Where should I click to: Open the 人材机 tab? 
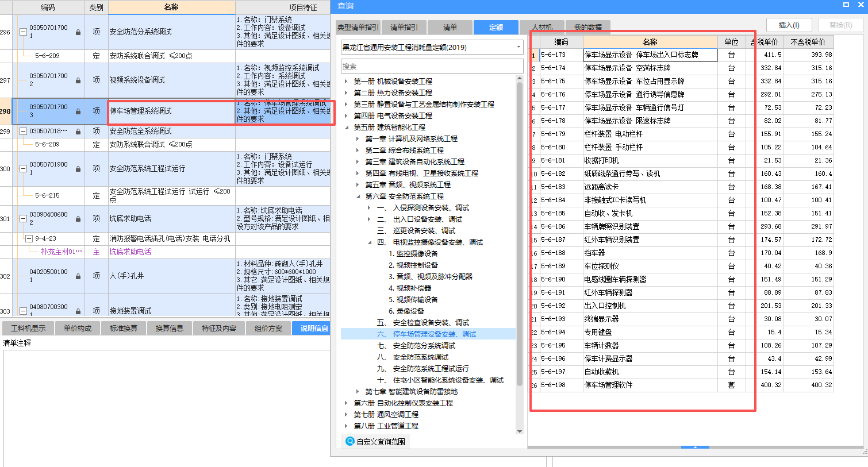pos(541,26)
